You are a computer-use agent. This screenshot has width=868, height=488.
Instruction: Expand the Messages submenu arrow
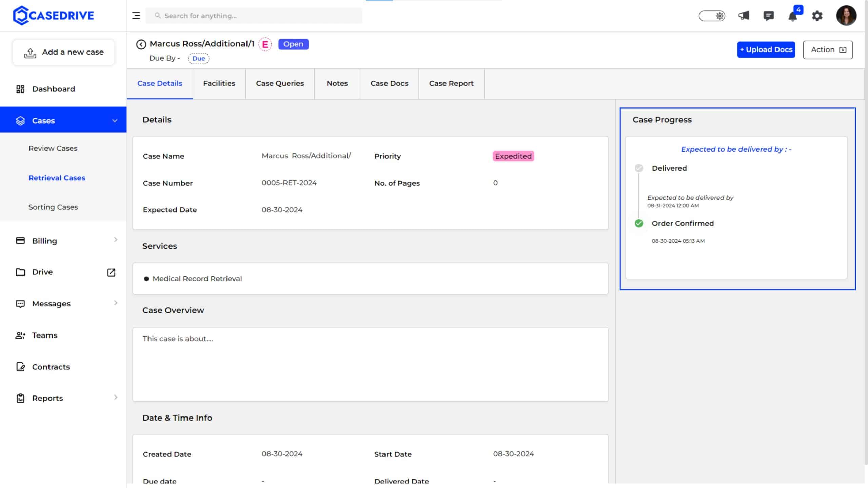pyautogui.click(x=116, y=303)
